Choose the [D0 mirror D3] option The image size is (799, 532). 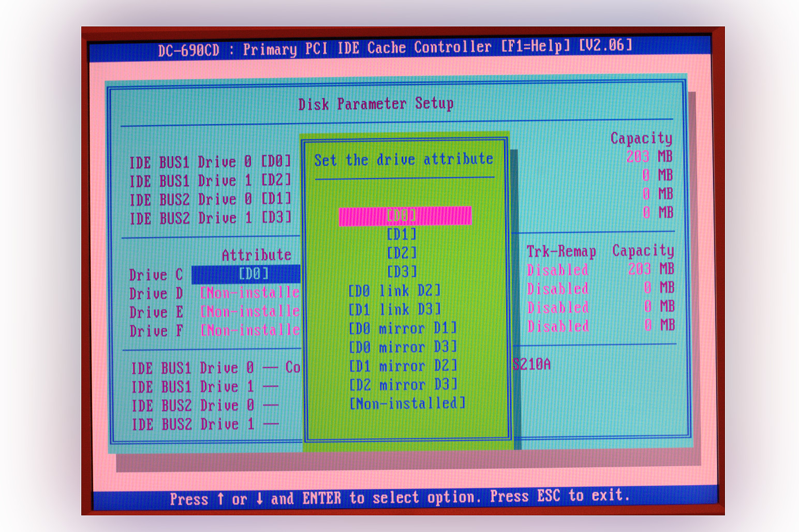coord(403,347)
